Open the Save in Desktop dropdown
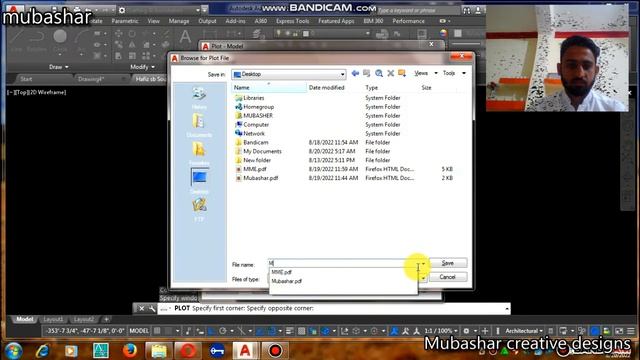Viewport: 640px width, 360px height. pos(289,74)
